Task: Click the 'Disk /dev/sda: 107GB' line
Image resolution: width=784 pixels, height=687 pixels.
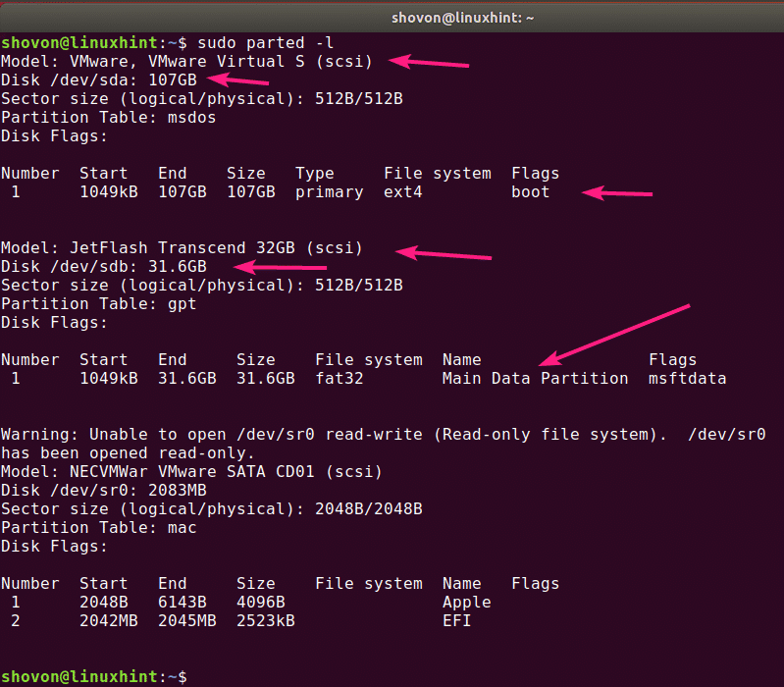Action: point(99,80)
